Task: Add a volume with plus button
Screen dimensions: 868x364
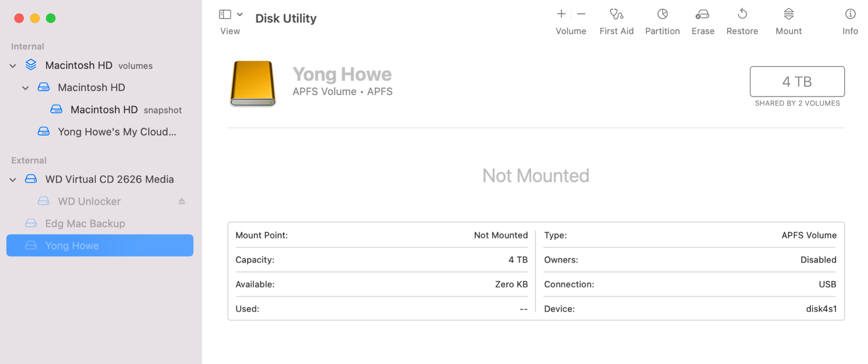Action: click(561, 14)
